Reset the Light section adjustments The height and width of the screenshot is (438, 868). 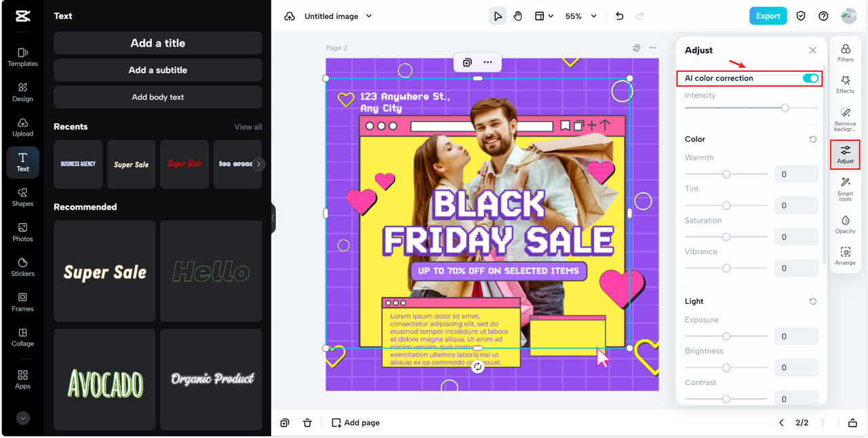pyautogui.click(x=812, y=301)
